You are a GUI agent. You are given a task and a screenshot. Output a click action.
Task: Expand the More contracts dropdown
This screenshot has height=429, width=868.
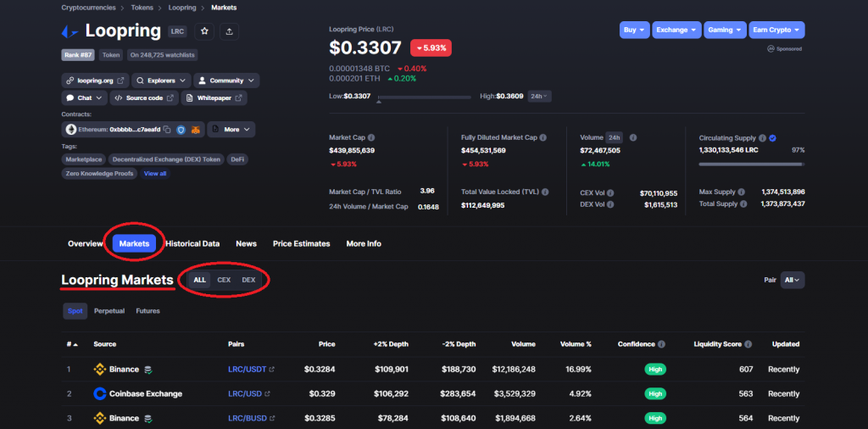coord(231,130)
